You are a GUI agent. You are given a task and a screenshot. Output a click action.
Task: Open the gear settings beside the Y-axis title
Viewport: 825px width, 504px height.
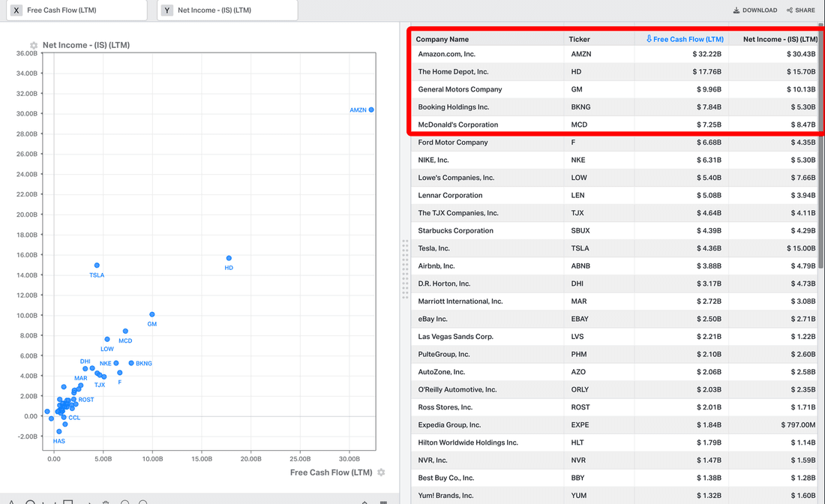click(34, 45)
